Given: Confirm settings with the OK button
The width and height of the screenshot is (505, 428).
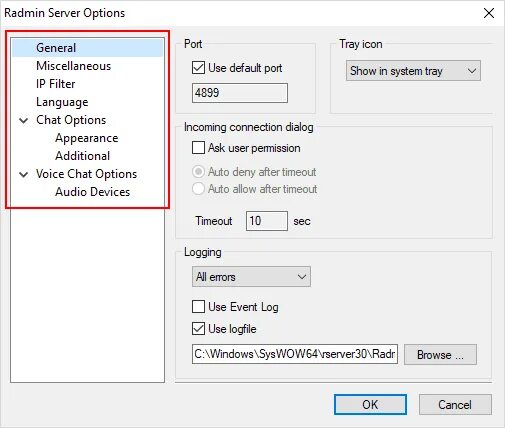Looking at the screenshot, I should pos(370,405).
